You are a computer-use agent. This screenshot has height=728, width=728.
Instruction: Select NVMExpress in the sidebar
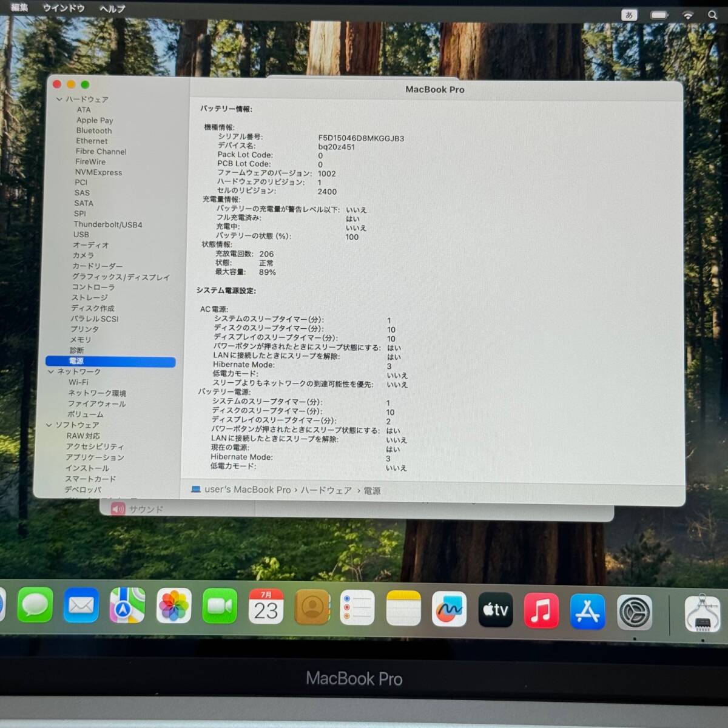tap(98, 172)
